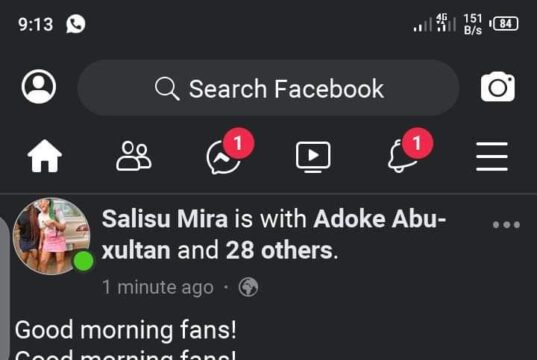Go to the Home feed tab
537x360 pixels.
(45, 156)
